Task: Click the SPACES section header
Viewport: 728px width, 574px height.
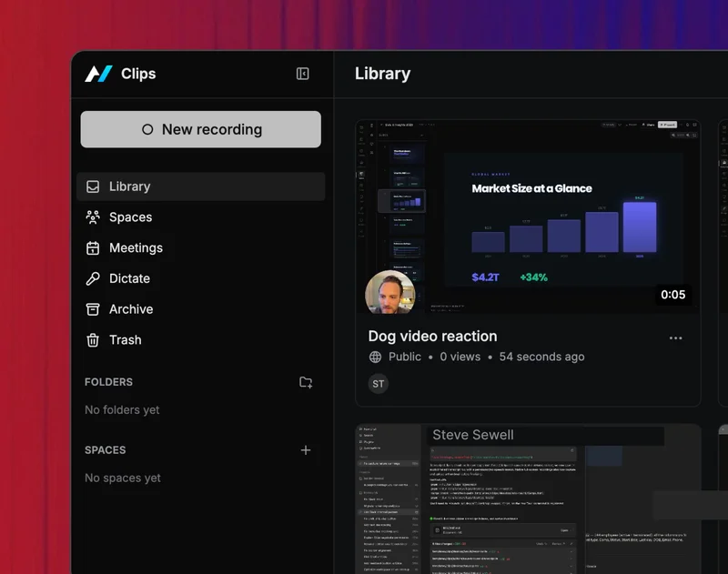Action: 106,450
